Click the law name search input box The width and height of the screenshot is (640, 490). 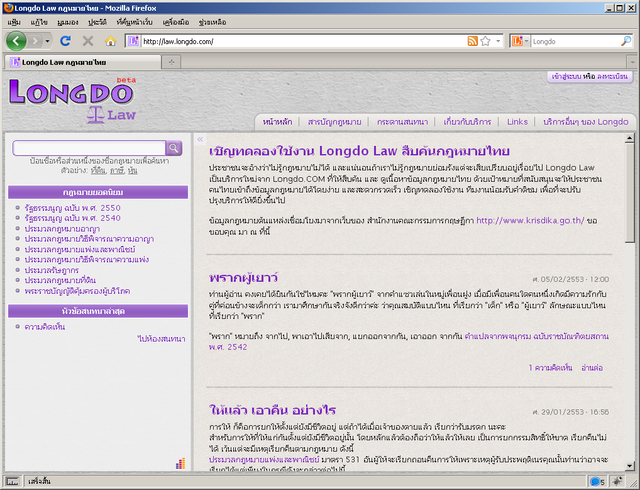click(89, 148)
